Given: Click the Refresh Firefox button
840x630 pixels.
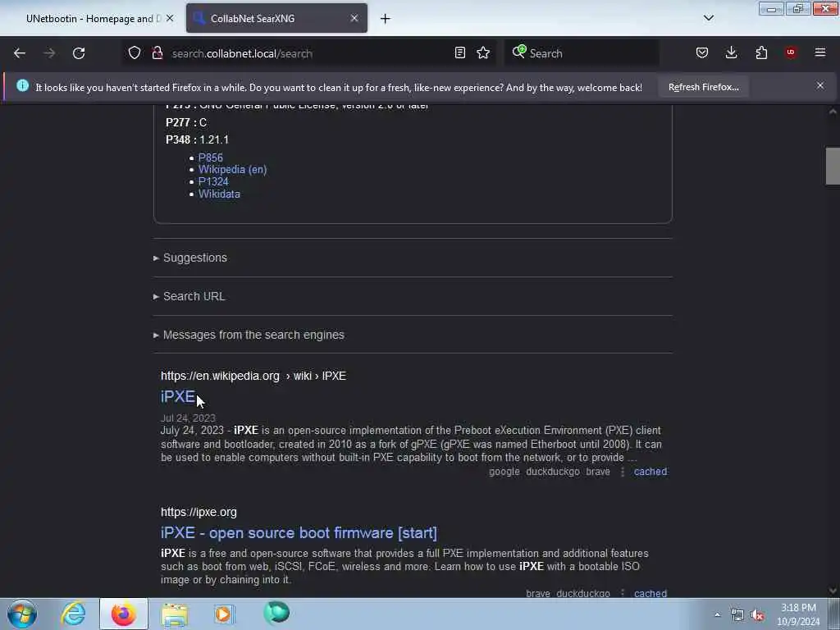Looking at the screenshot, I should [x=703, y=87].
